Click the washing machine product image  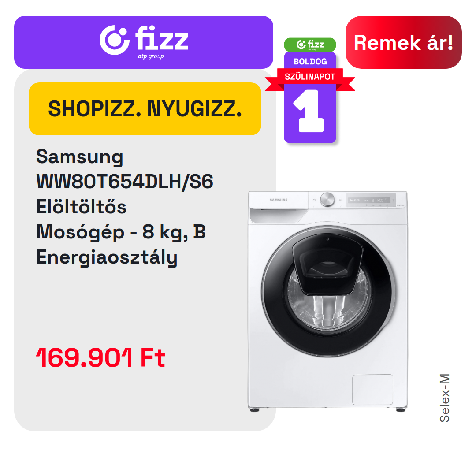coord(327,301)
